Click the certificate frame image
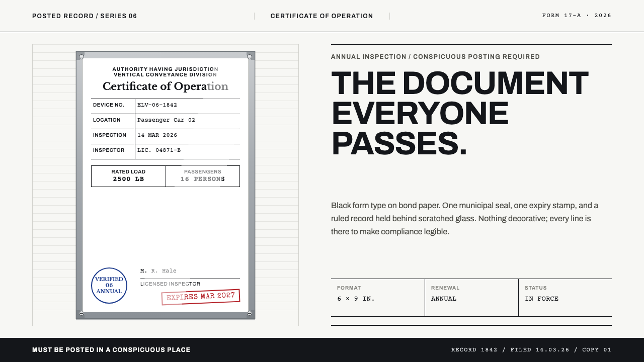Viewport: 644px width, 362px height. click(x=166, y=185)
